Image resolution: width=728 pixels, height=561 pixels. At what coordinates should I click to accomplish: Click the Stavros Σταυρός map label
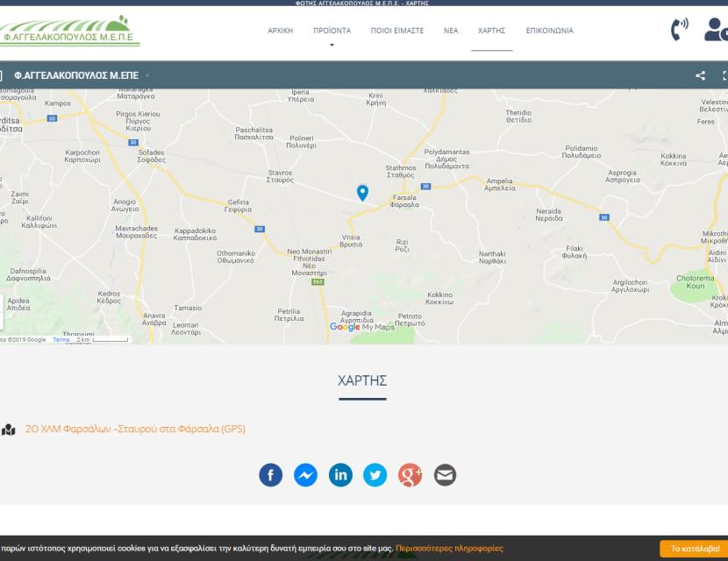[x=280, y=176]
